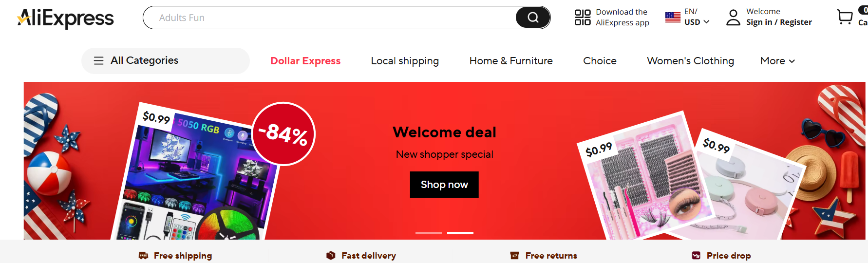Click the Free shipping truck icon
Viewport: 868px width, 263px height.
tap(143, 256)
